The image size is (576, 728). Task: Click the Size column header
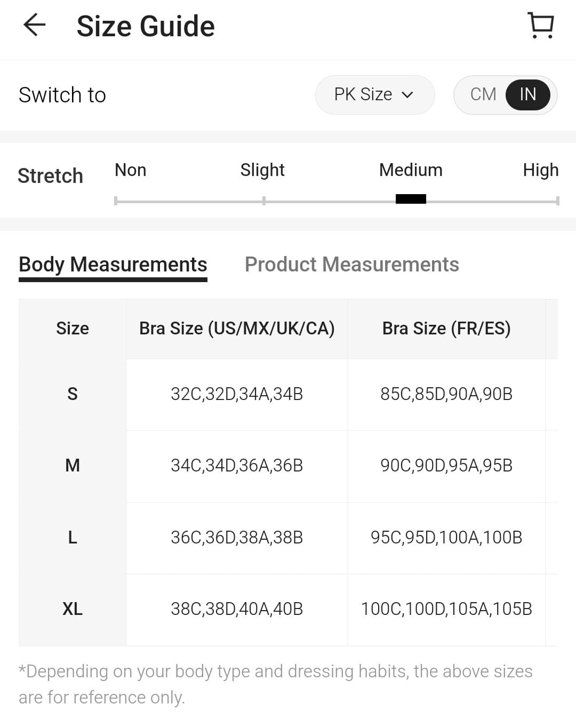pos(73,329)
